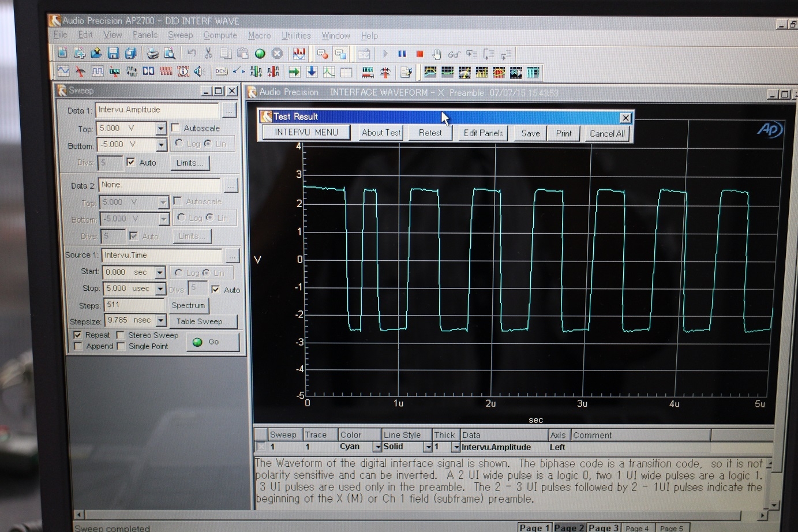Click the blue pause icon in toolbar
Image resolution: width=798 pixels, height=532 pixels.
point(402,54)
